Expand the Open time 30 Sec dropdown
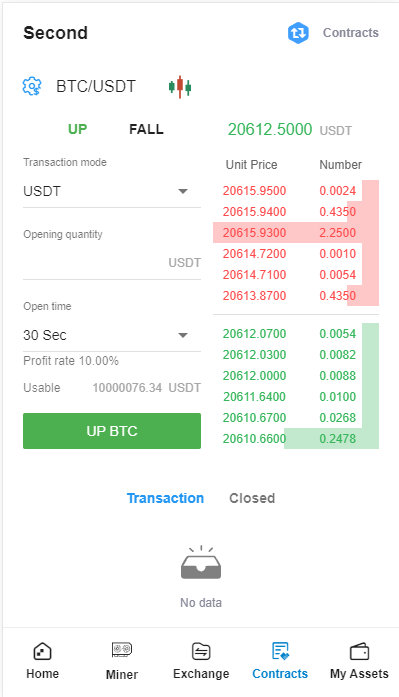The image size is (399, 697). click(112, 335)
